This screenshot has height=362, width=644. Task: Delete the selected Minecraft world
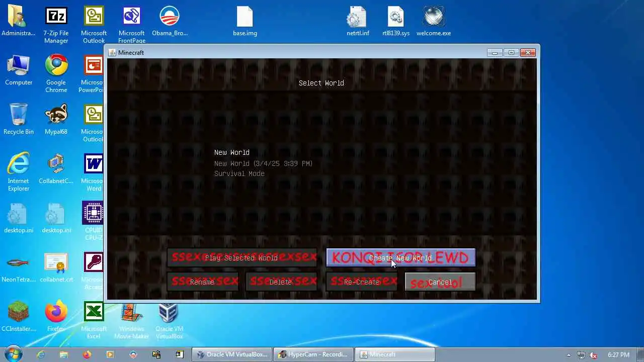point(281,282)
